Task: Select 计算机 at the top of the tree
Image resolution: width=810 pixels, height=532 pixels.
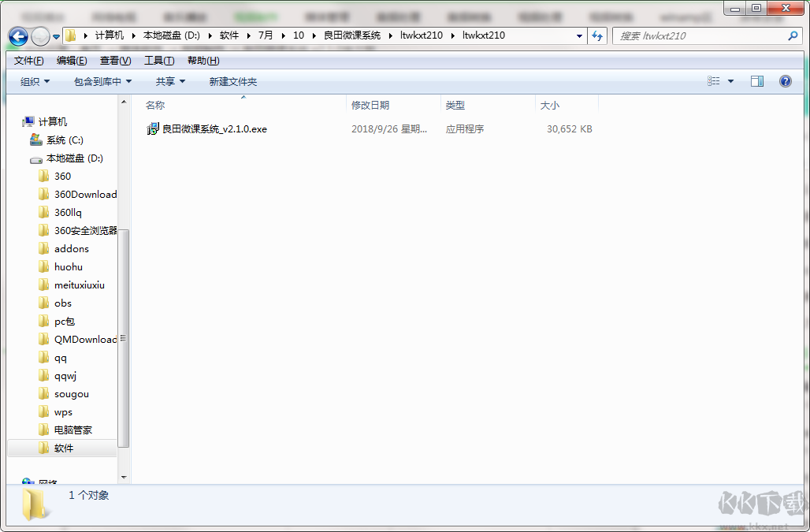Action: (54, 121)
